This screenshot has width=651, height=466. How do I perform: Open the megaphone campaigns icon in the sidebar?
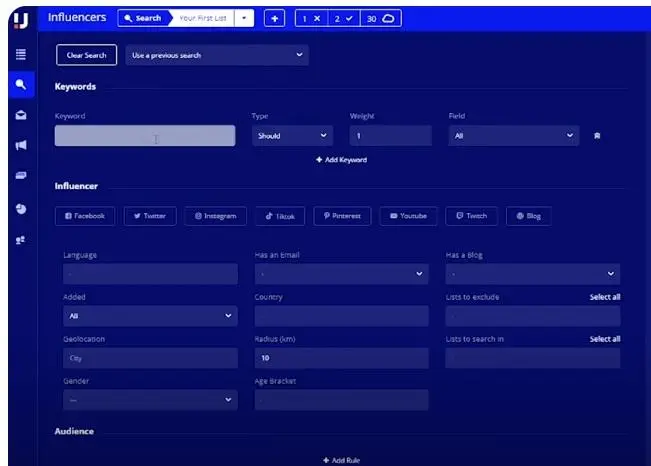(20, 145)
